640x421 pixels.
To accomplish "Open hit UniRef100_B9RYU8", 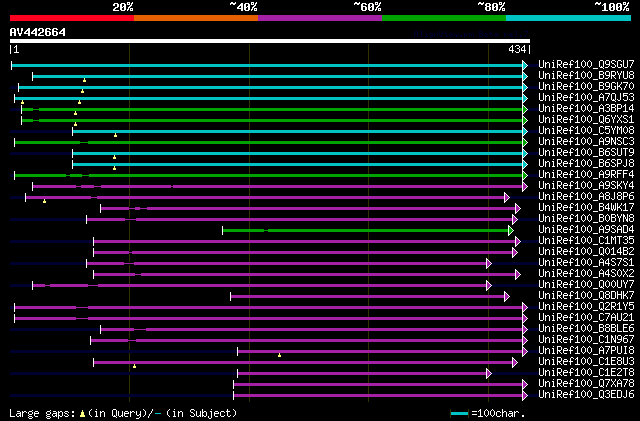I will coord(586,75).
